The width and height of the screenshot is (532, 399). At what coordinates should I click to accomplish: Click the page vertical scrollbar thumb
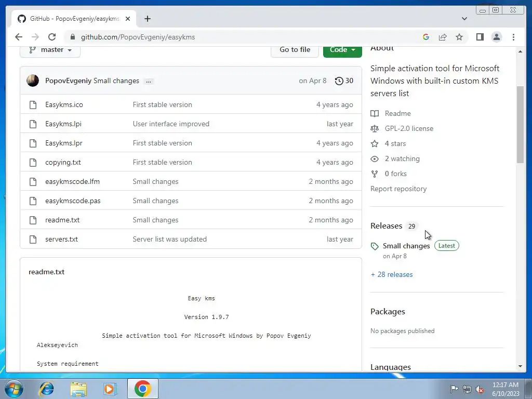pos(520,125)
